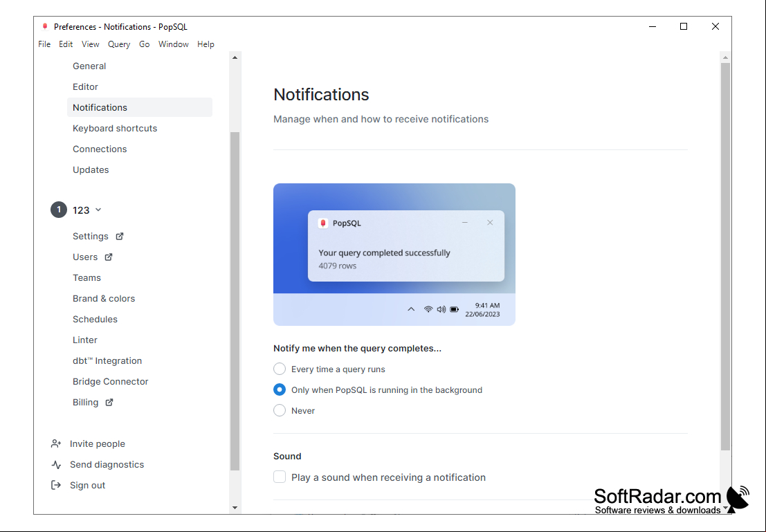Open Keyboard shortcuts preferences

click(115, 128)
